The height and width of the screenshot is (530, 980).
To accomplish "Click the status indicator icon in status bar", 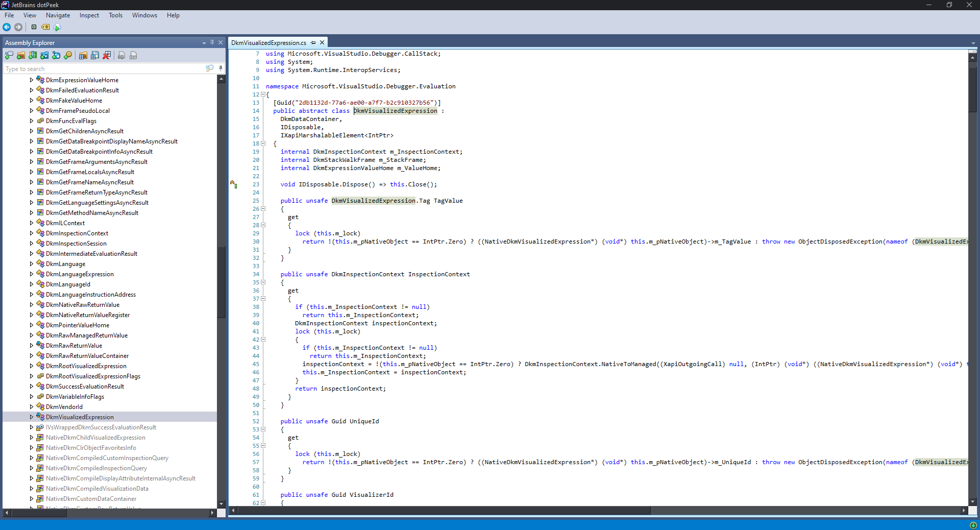I will tap(973, 525).
